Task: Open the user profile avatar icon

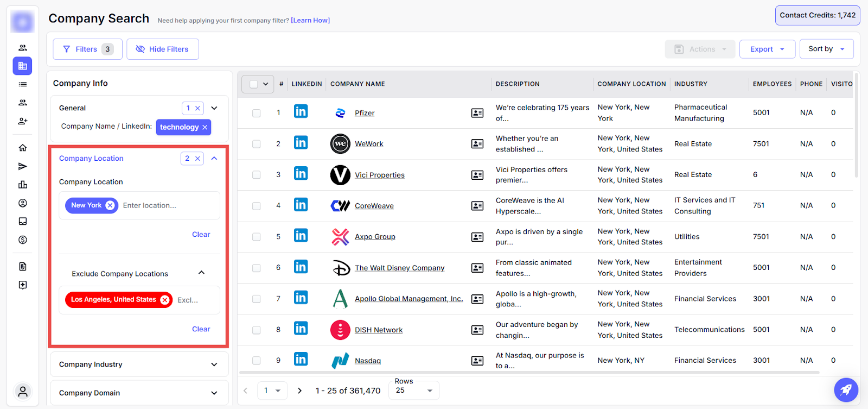Action: pos(23,391)
